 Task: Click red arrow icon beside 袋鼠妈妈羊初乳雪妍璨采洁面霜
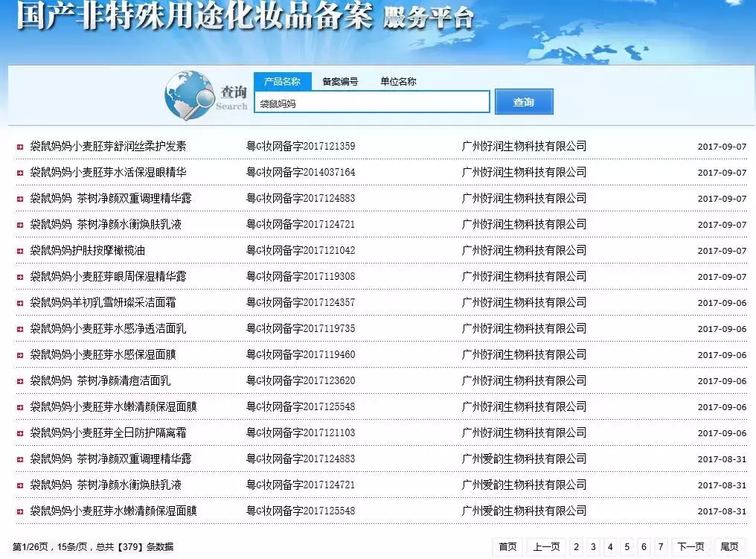coord(20,303)
